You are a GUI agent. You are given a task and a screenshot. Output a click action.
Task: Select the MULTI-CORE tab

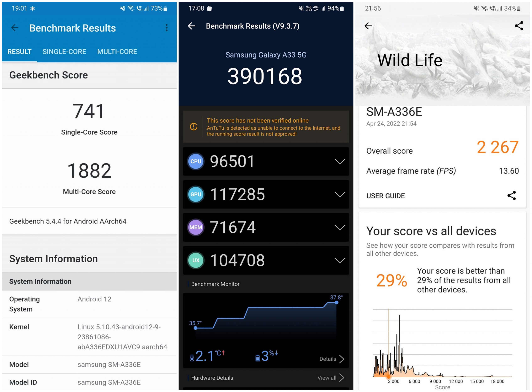(116, 51)
